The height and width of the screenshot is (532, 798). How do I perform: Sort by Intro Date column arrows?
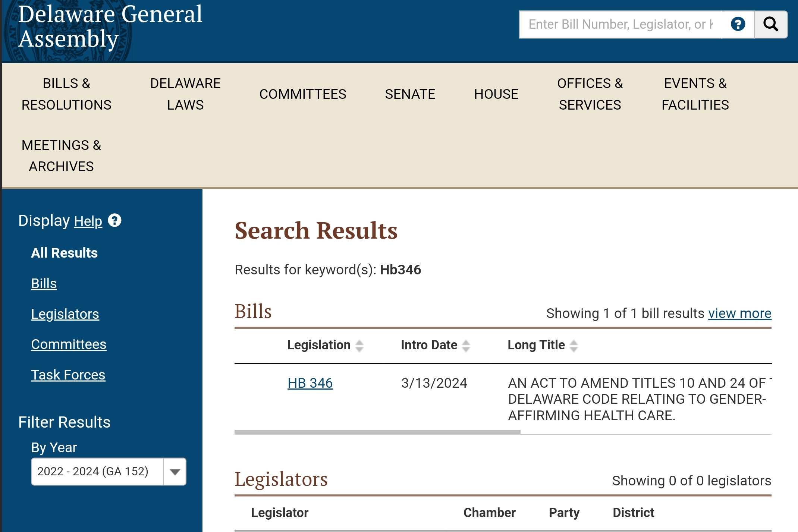(x=466, y=346)
